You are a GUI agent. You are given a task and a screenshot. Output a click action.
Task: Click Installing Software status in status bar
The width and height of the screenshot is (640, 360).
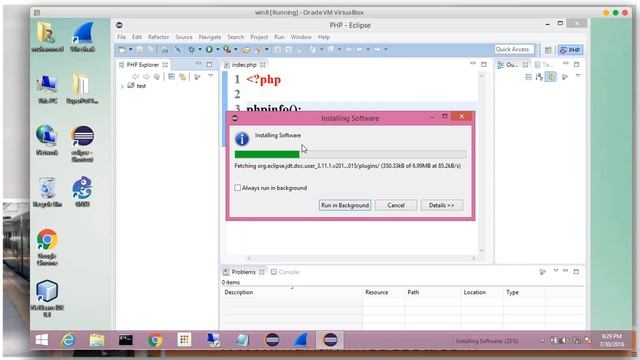487,341
